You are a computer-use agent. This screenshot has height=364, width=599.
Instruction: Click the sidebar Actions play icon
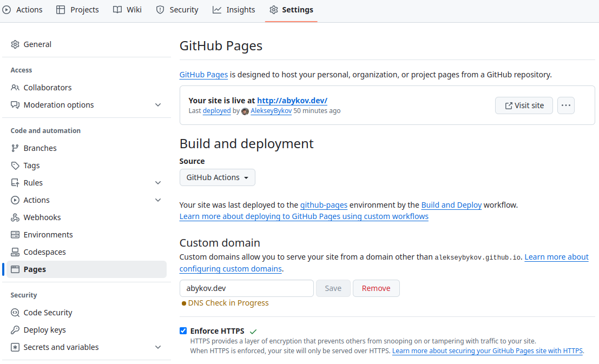(x=15, y=200)
